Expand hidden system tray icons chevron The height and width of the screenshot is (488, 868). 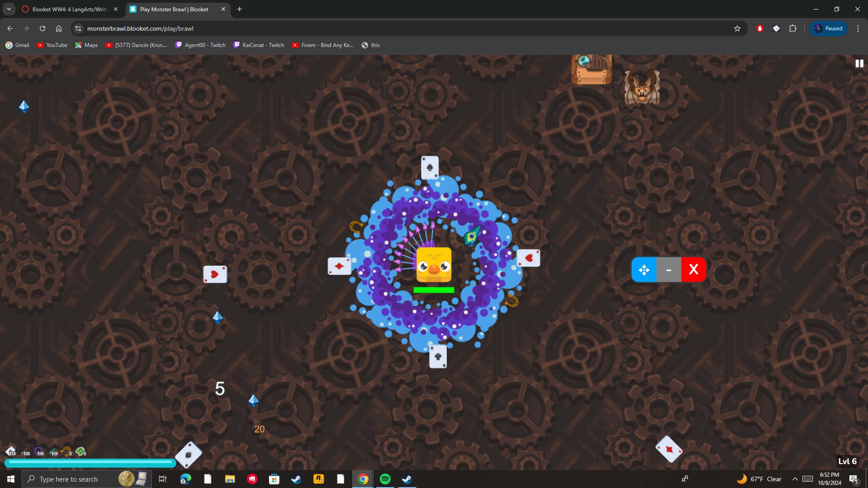pos(795,479)
